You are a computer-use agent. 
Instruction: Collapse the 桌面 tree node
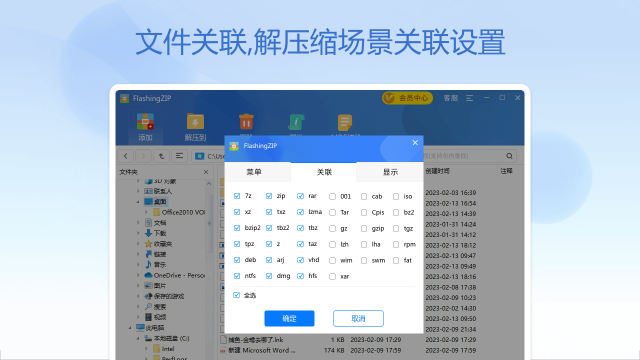pyautogui.click(x=138, y=202)
